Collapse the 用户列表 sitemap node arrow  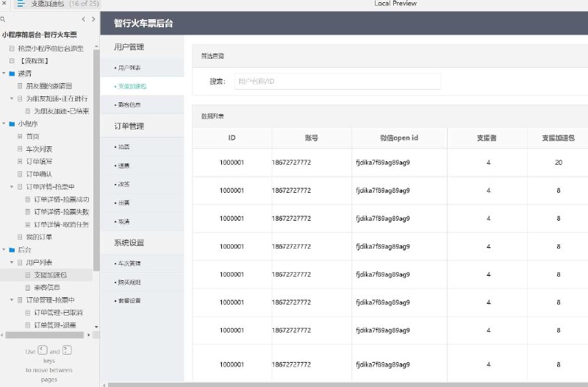tap(12, 263)
